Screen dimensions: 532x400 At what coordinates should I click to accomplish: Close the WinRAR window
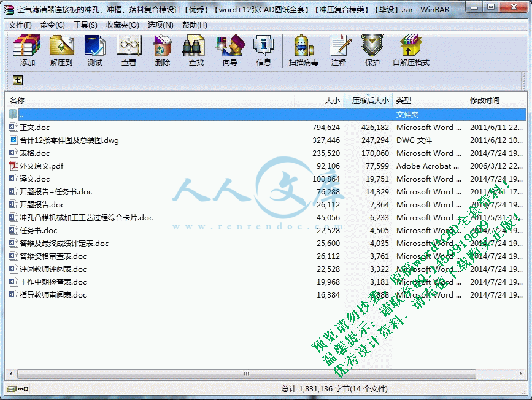click(514, 7)
